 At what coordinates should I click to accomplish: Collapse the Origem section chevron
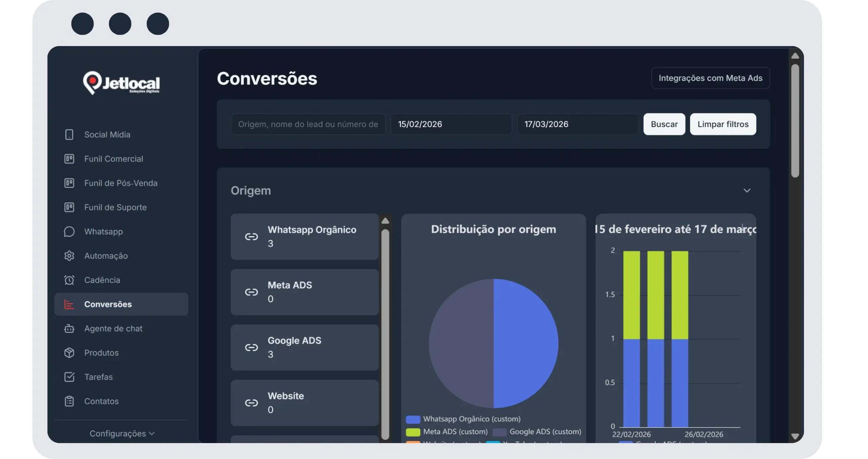tap(747, 191)
